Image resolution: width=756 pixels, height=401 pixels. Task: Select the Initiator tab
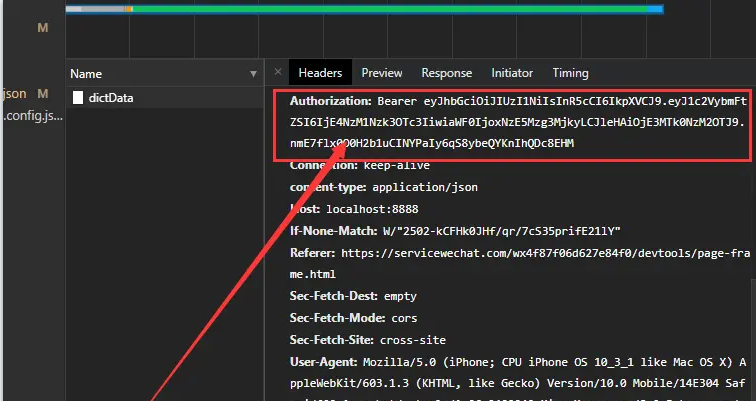pos(512,73)
